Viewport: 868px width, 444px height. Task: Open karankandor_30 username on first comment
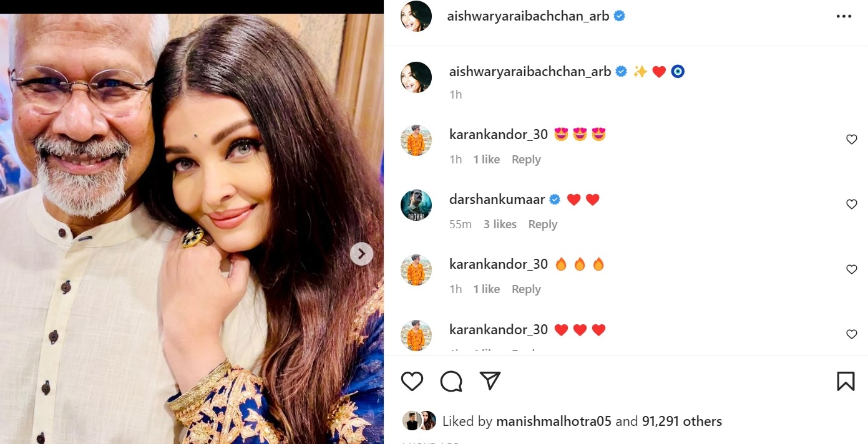point(499,134)
